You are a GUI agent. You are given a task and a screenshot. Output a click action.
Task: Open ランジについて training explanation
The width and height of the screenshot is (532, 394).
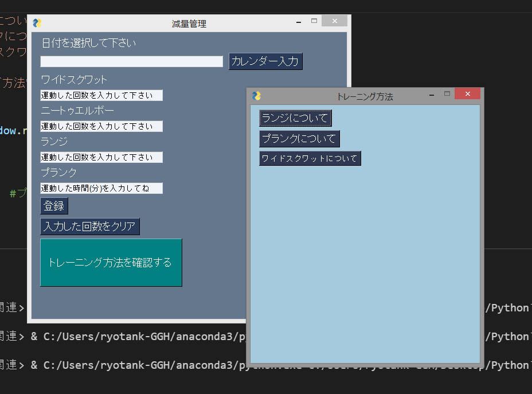pyautogui.click(x=295, y=118)
